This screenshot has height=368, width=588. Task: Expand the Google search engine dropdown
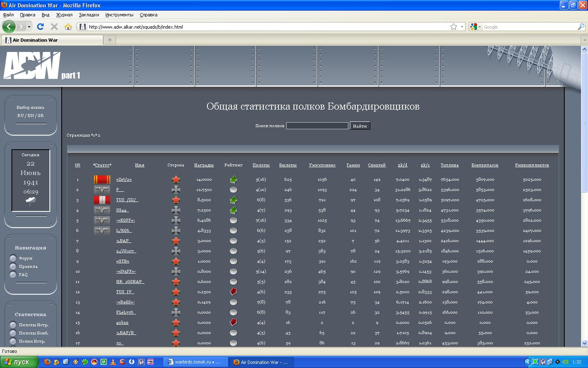tap(475, 27)
